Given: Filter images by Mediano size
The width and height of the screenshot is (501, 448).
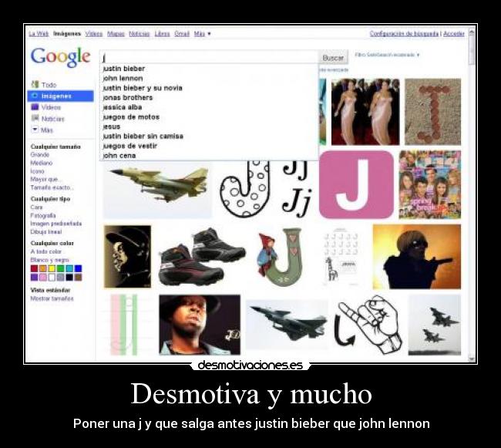Looking at the screenshot, I should (x=41, y=163).
